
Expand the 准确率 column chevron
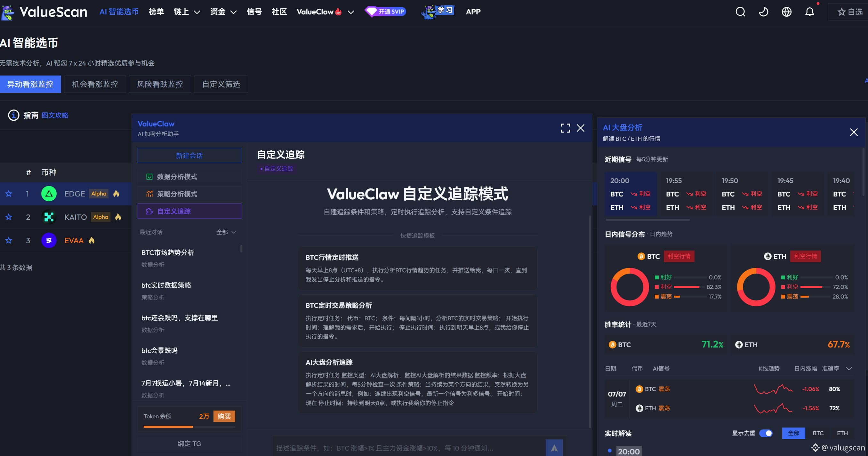[849, 368]
